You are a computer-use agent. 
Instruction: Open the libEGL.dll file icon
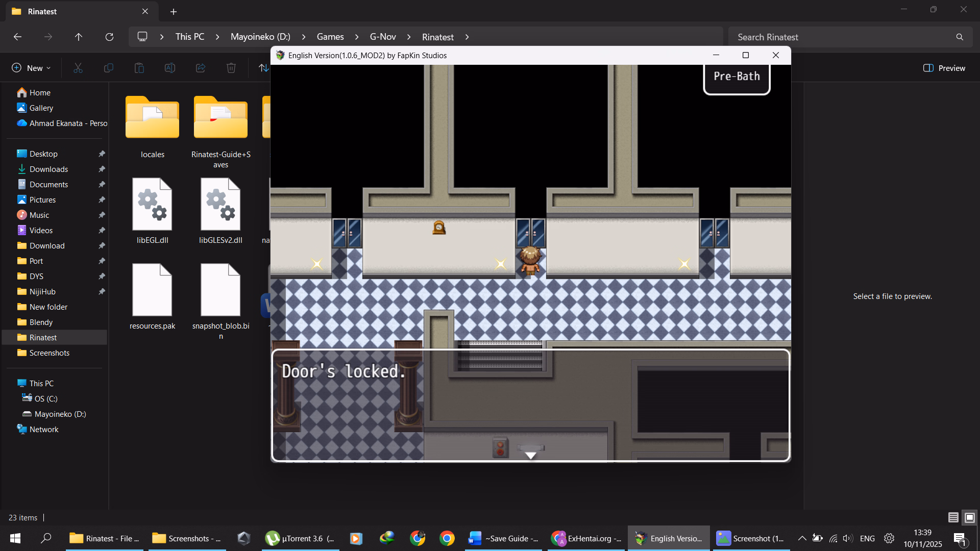pyautogui.click(x=152, y=205)
